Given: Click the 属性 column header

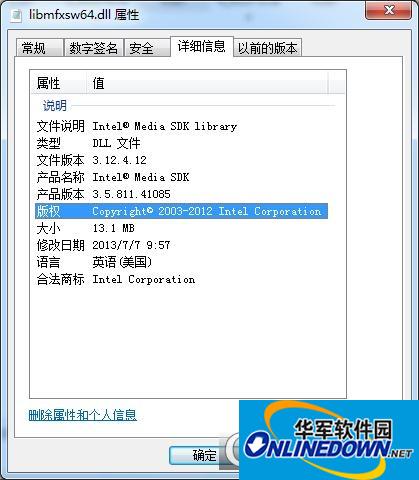Looking at the screenshot, I should pyautogui.click(x=59, y=83).
